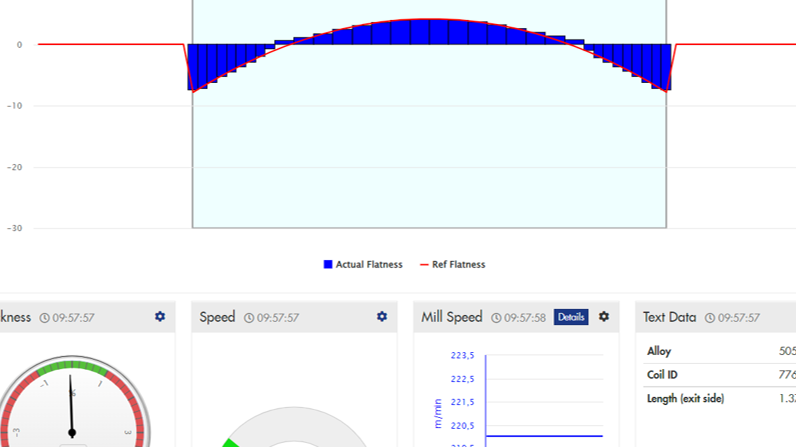Screen dimensions: 796x447
Task: Click clock icon beside Mill Speed timestamp
Action: 496,318
